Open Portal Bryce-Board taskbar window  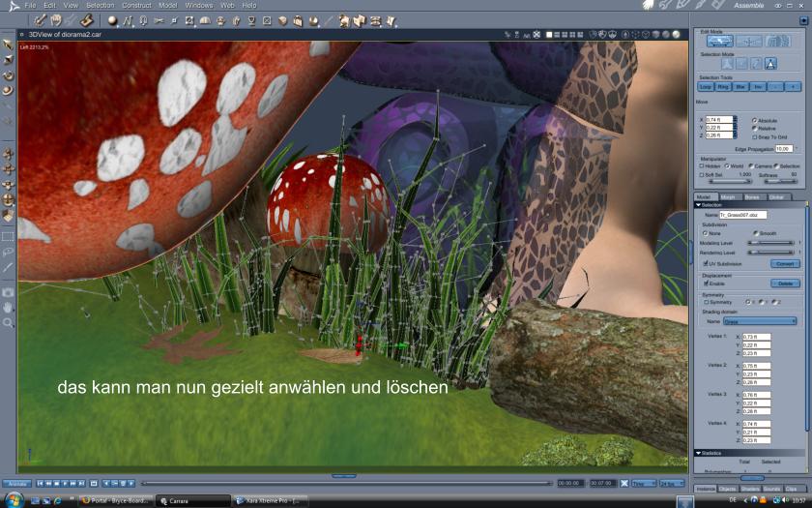tap(116, 501)
